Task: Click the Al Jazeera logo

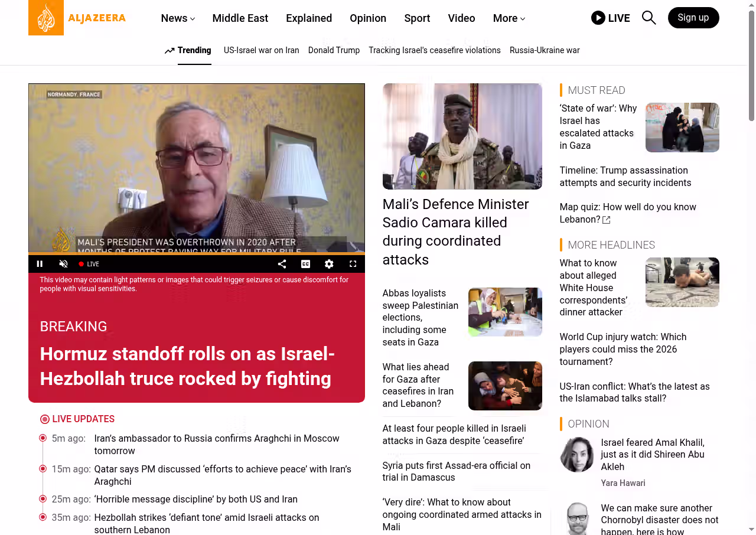Action: click(x=77, y=18)
